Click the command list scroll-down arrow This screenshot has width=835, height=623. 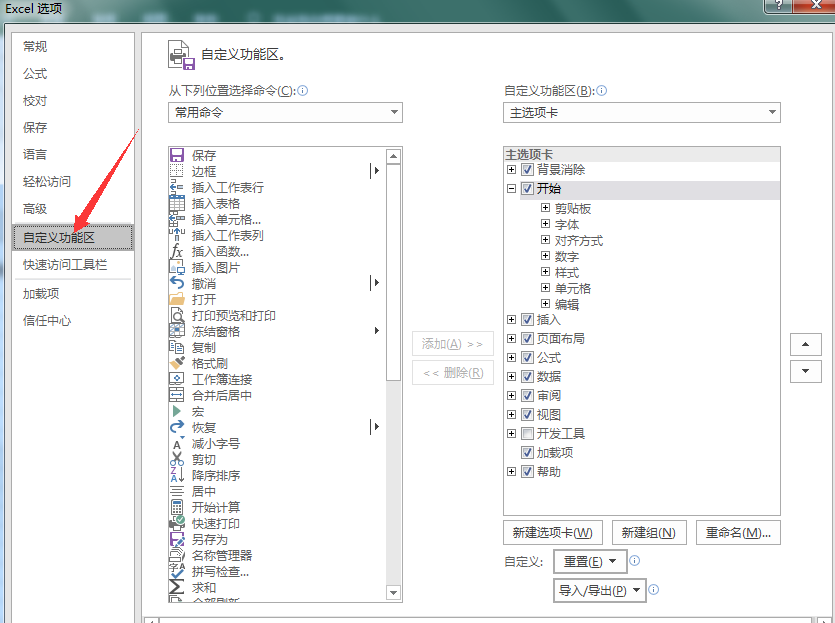pos(394,593)
